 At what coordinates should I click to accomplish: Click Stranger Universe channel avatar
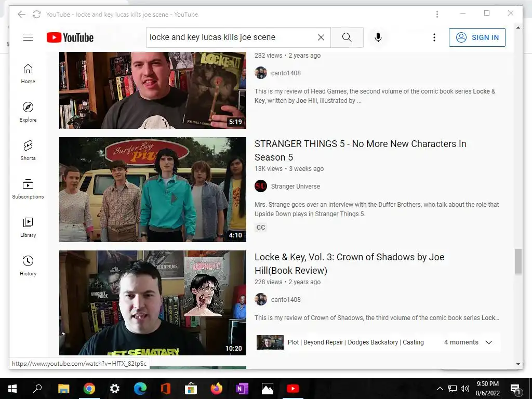tap(261, 186)
